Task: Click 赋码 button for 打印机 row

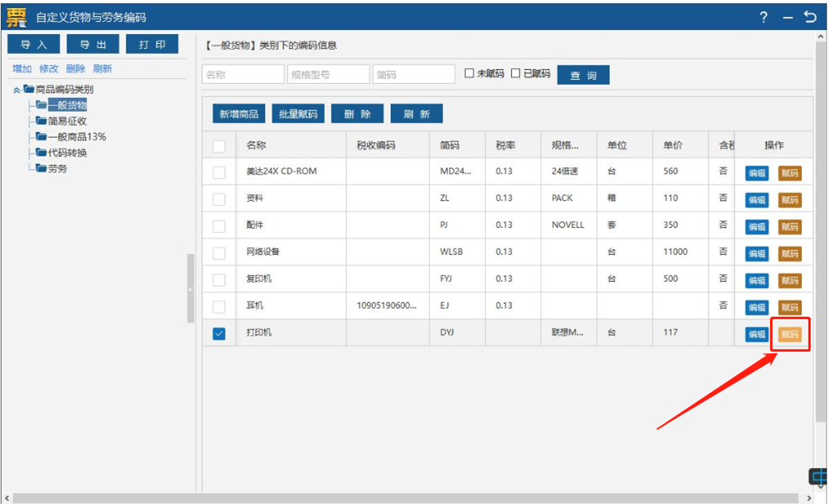Action: click(x=790, y=335)
